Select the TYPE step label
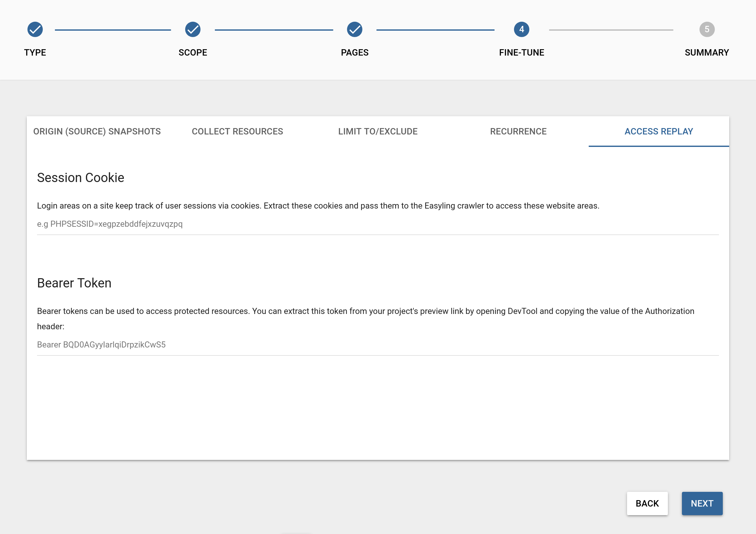The height and width of the screenshot is (534, 756). pos(35,52)
